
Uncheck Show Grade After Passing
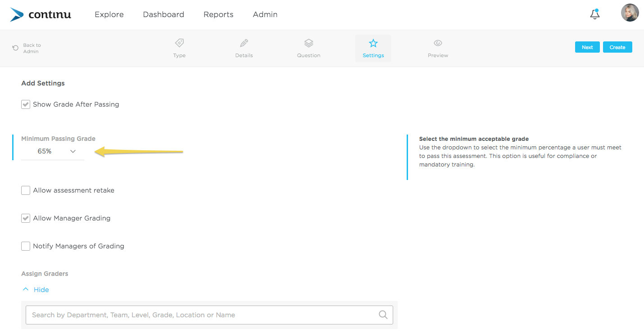26,104
